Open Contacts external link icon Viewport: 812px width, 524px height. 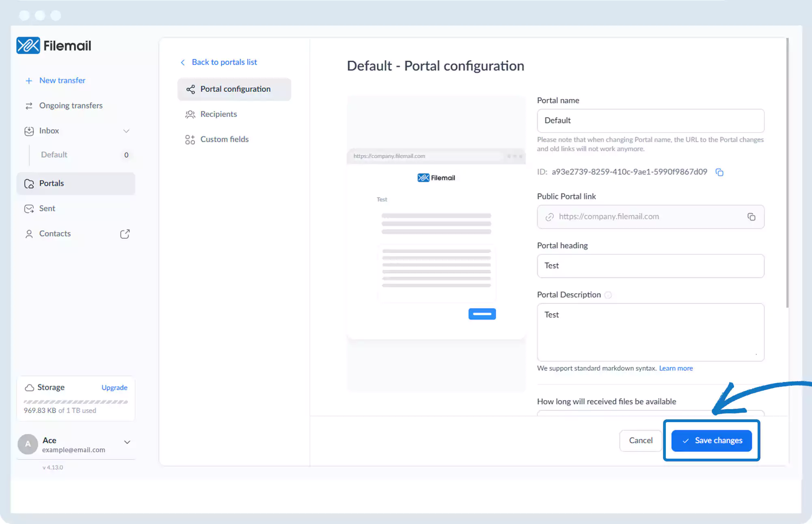tap(125, 234)
